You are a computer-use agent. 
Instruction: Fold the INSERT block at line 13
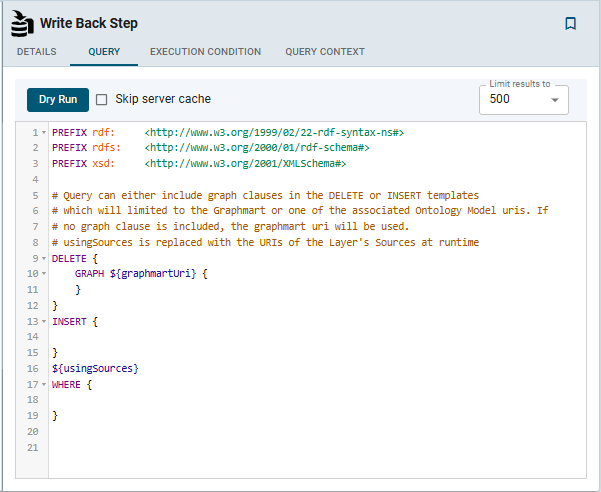point(44,321)
